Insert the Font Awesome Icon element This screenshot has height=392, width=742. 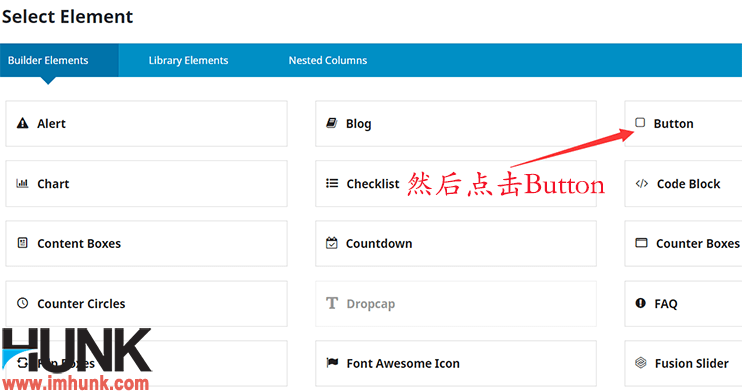[x=456, y=363]
